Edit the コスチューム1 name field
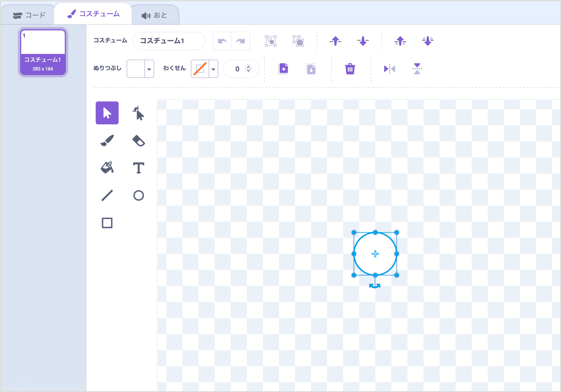 point(169,41)
